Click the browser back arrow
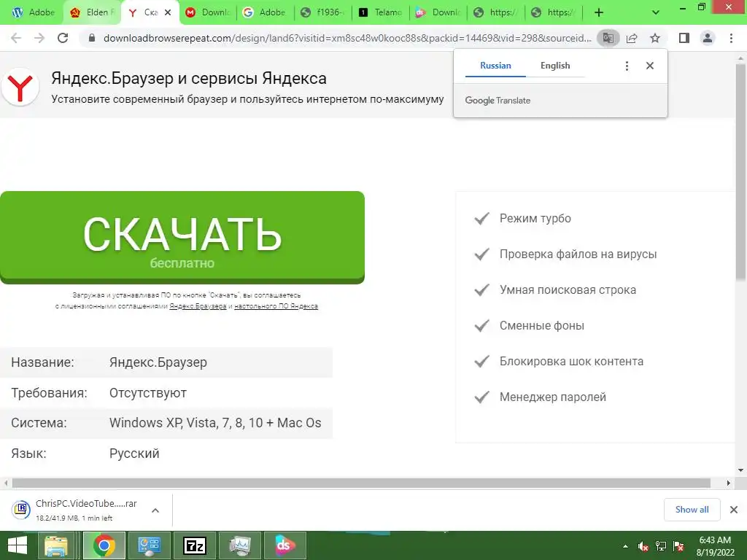 coord(16,38)
